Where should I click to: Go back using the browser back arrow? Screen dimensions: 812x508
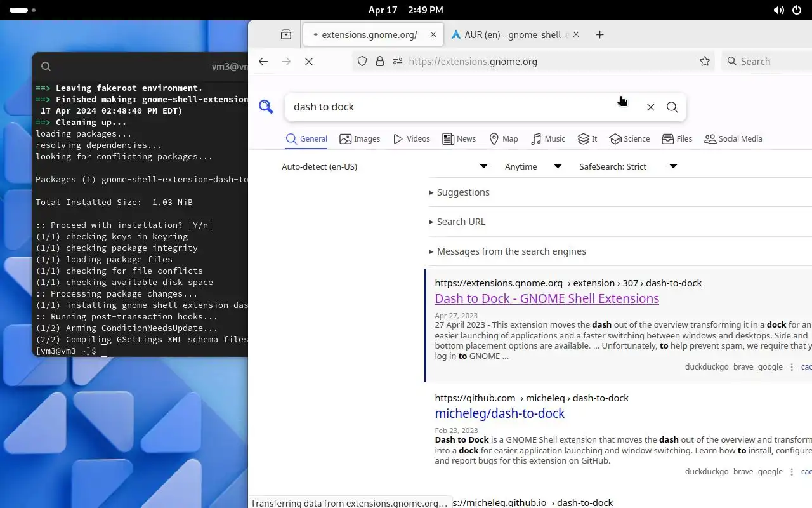pyautogui.click(x=263, y=62)
